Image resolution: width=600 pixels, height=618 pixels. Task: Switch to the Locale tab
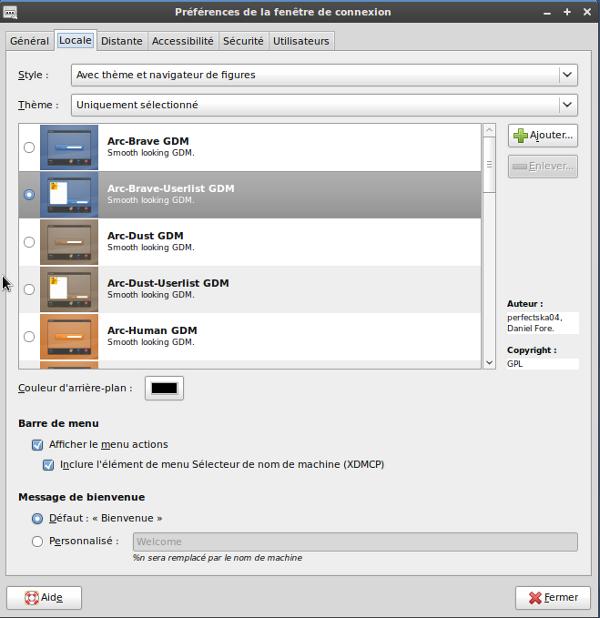pos(75,40)
